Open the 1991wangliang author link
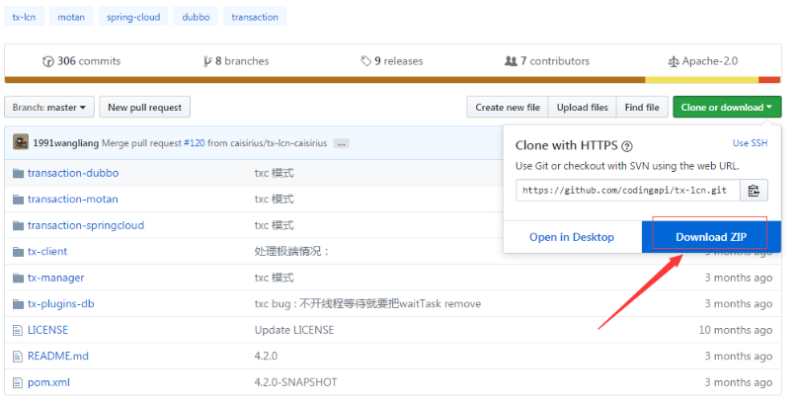786x411 pixels. [x=66, y=143]
